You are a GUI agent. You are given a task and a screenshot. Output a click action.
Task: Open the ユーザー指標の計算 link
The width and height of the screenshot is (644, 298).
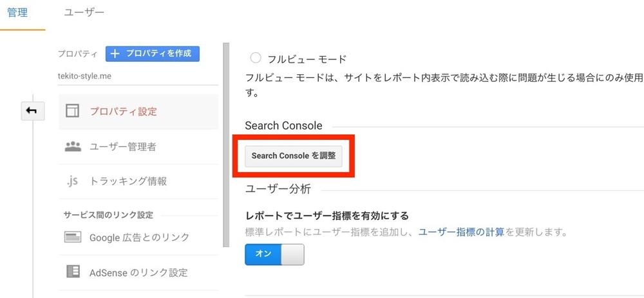[461, 232]
